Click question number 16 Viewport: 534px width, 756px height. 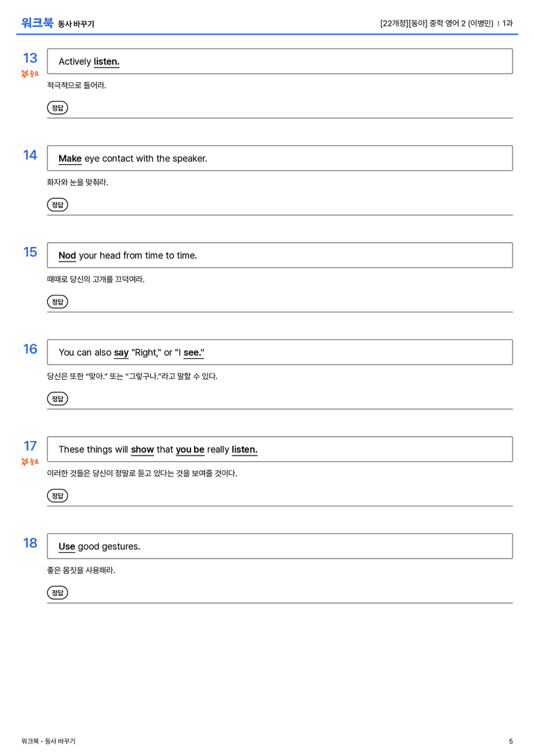(x=30, y=349)
